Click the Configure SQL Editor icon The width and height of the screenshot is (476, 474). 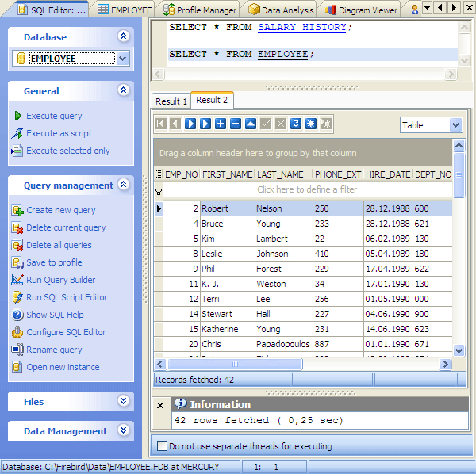click(17, 332)
